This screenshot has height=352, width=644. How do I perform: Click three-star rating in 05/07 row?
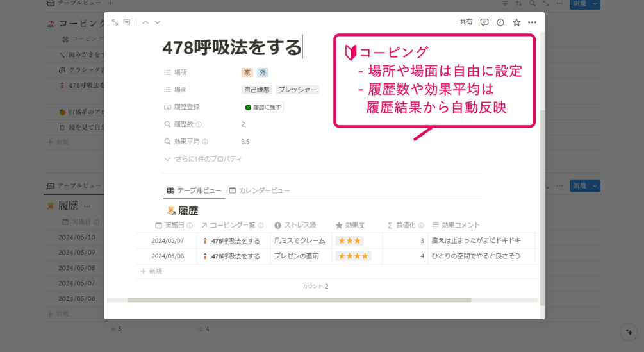(349, 240)
